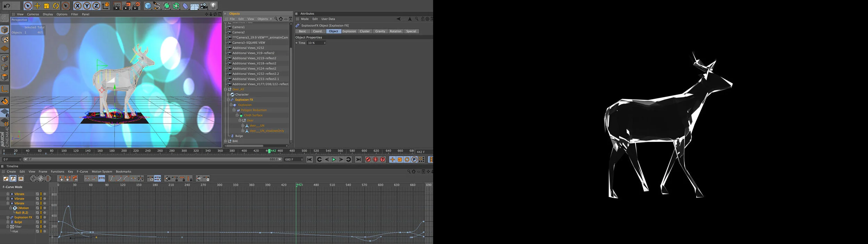Open the spline pen tool icon
Viewport: 868px width, 244px height.
point(157,6)
